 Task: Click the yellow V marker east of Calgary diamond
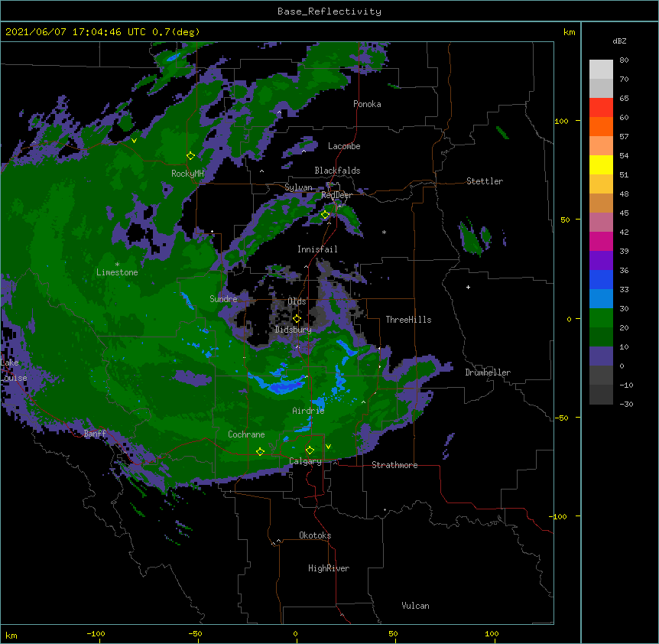pyautogui.click(x=328, y=447)
